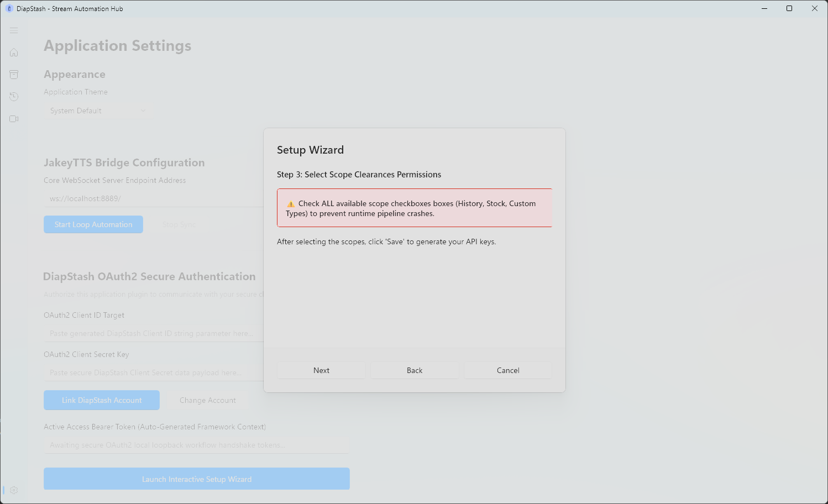Open the video camera sidebar icon

(x=14, y=119)
